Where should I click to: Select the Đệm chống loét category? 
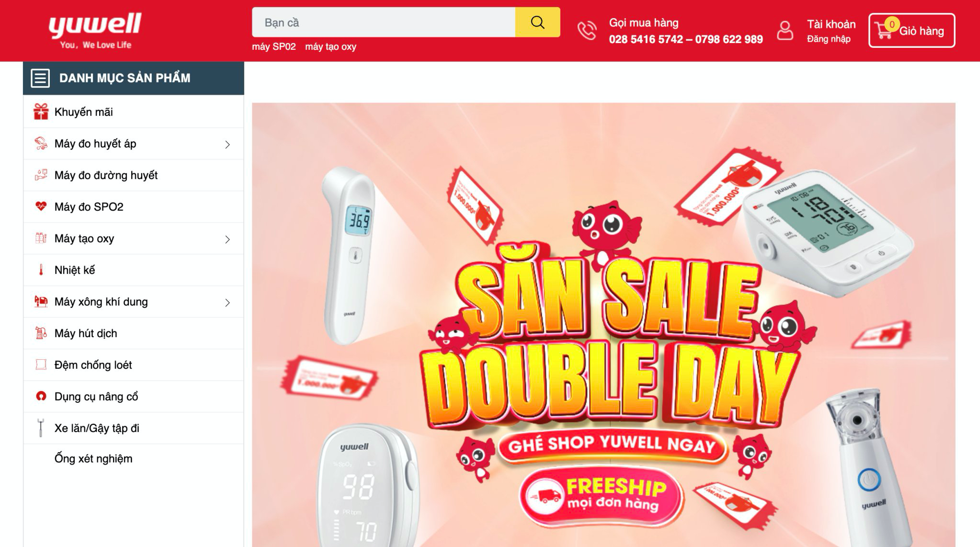[134, 365]
